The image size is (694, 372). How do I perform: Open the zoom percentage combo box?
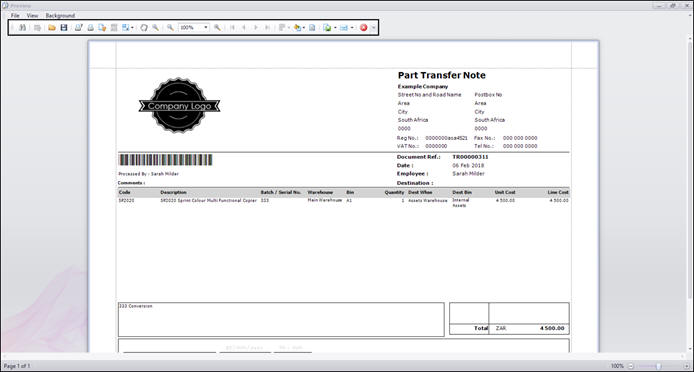pos(206,27)
